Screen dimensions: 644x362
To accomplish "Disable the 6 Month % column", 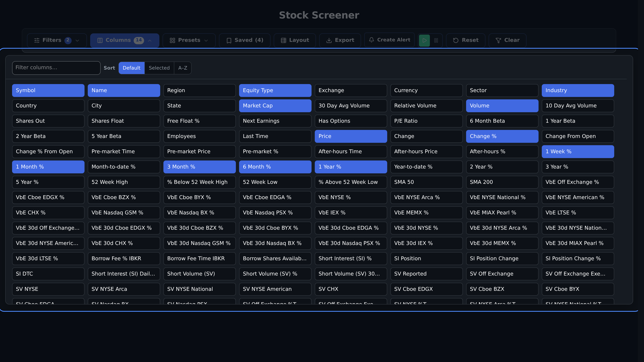I will (275, 167).
